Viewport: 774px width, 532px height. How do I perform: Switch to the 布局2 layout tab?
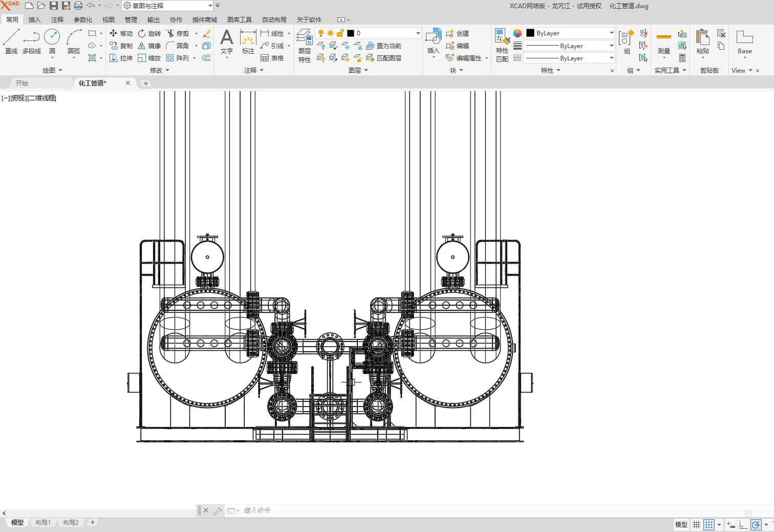[71, 523]
